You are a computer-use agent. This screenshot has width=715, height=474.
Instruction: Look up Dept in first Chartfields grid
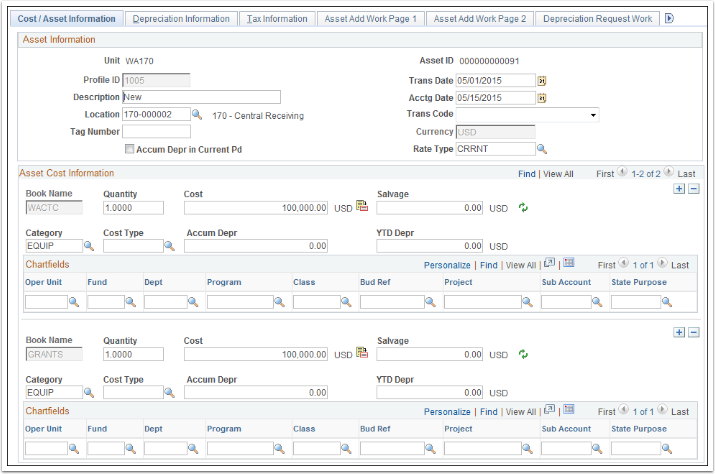(x=193, y=302)
